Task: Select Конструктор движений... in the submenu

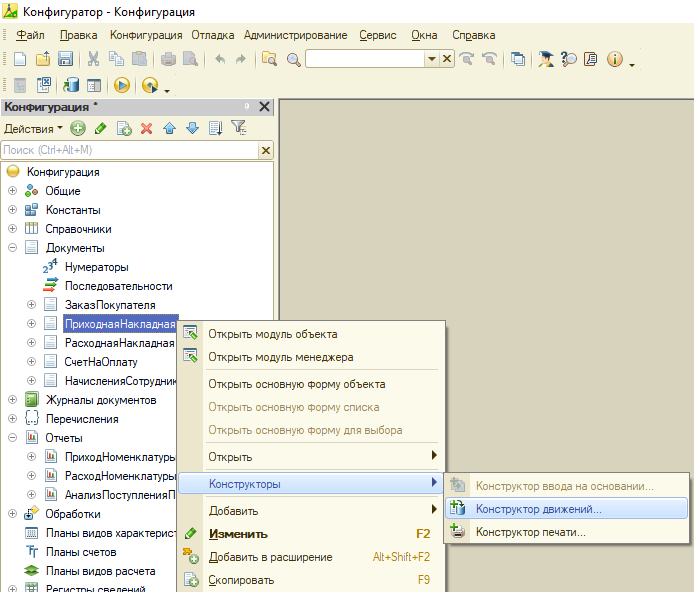Action: [x=566, y=509]
